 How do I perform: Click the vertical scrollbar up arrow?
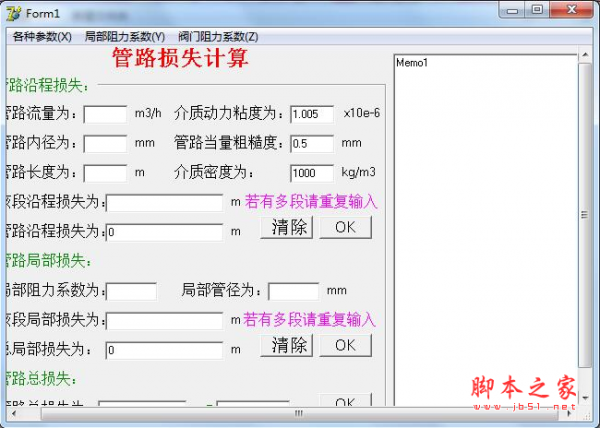(x=585, y=55)
